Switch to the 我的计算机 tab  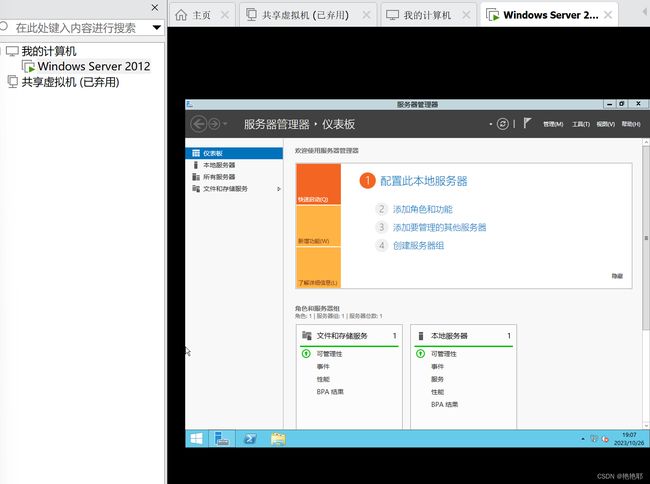(x=427, y=15)
